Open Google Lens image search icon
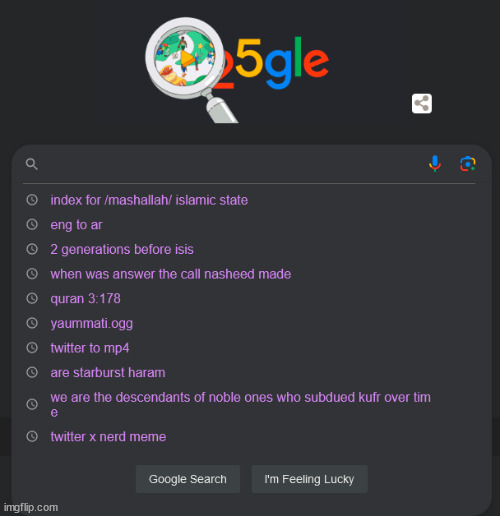Viewport: 500px width, 516px height. [x=468, y=164]
